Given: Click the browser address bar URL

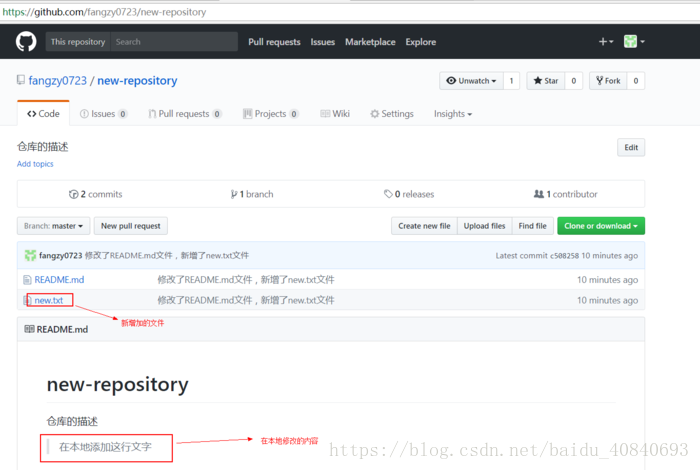Looking at the screenshot, I should (x=104, y=12).
